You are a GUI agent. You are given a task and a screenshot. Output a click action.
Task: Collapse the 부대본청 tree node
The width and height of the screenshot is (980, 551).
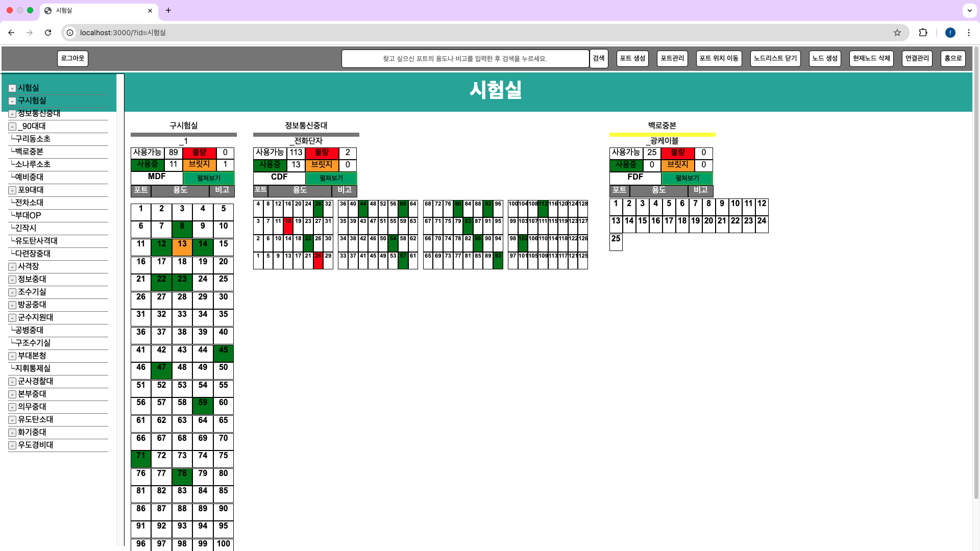pyautogui.click(x=12, y=356)
